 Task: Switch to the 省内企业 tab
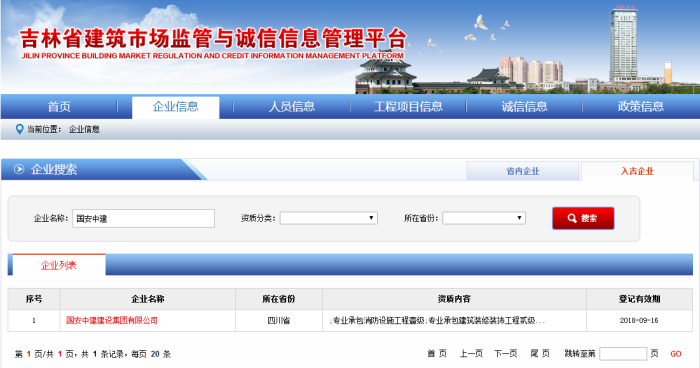tap(523, 171)
